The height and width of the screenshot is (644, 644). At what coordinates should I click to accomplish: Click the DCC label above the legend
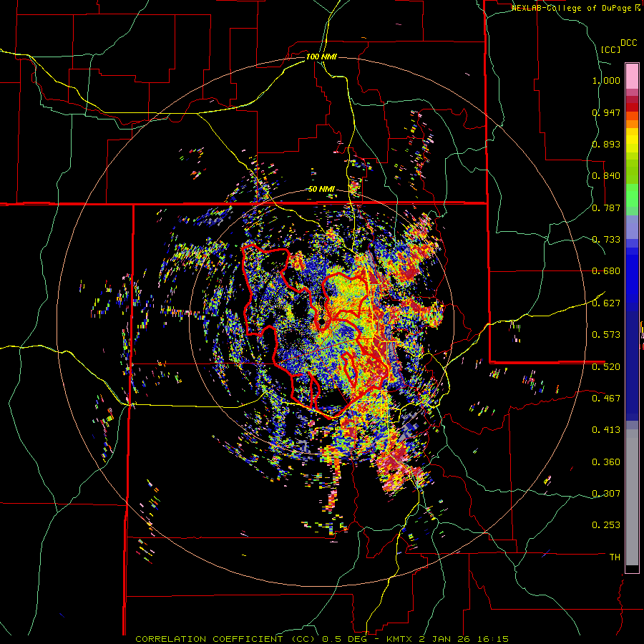click(629, 43)
